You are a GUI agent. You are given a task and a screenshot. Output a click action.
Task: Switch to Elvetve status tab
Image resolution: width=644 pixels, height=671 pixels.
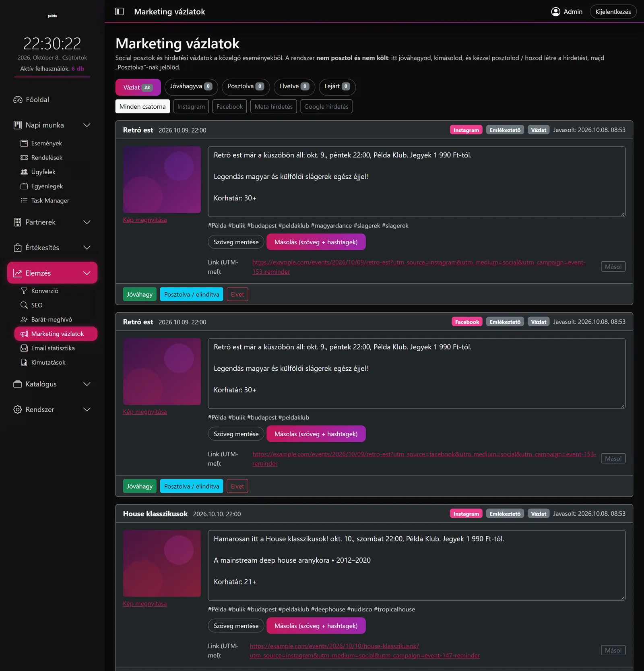294,87
